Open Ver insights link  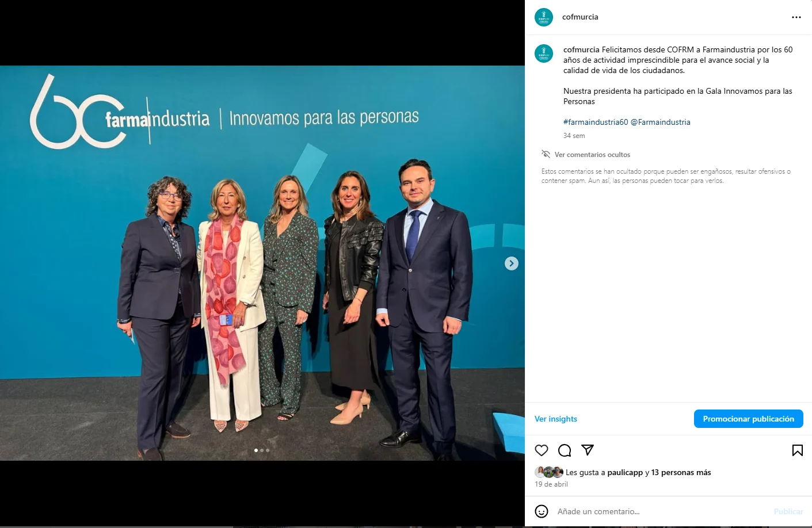tap(556, 419)
